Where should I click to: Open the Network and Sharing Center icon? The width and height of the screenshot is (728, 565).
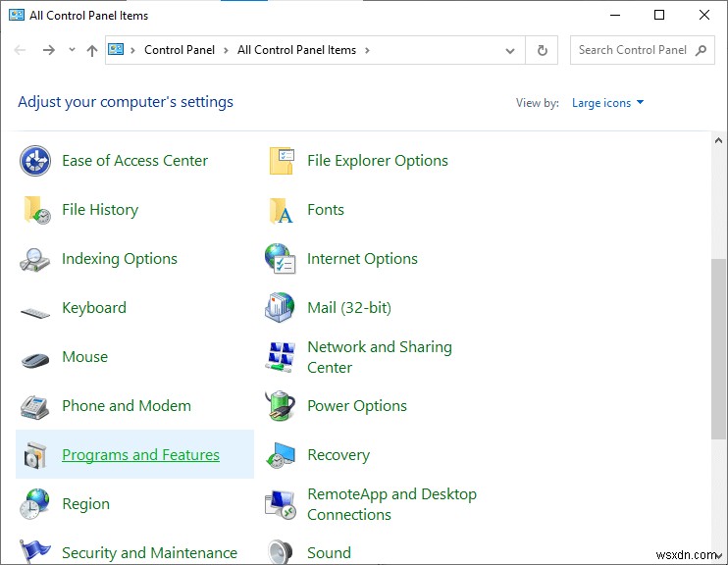click(x=281, y=357)
